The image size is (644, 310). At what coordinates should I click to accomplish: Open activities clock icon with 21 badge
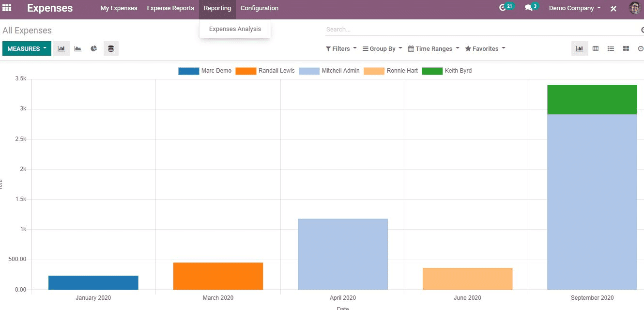point(506,8)
